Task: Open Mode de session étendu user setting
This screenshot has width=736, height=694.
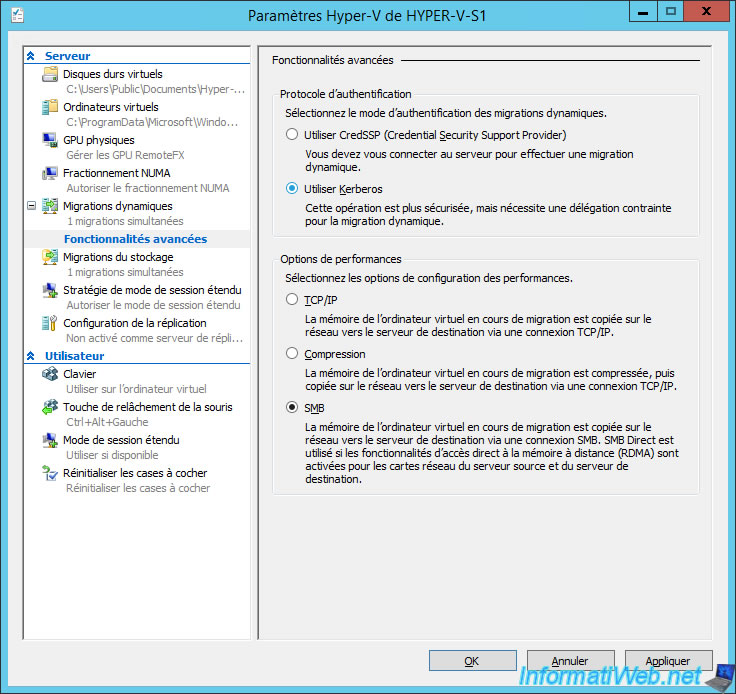Action: pos(121,440)
